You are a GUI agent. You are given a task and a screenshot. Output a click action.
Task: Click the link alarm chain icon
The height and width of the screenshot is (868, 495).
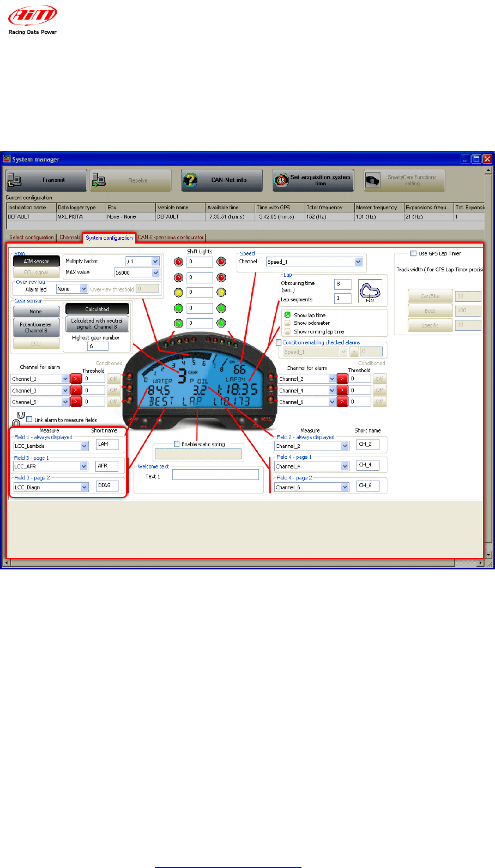coord(19,418)
